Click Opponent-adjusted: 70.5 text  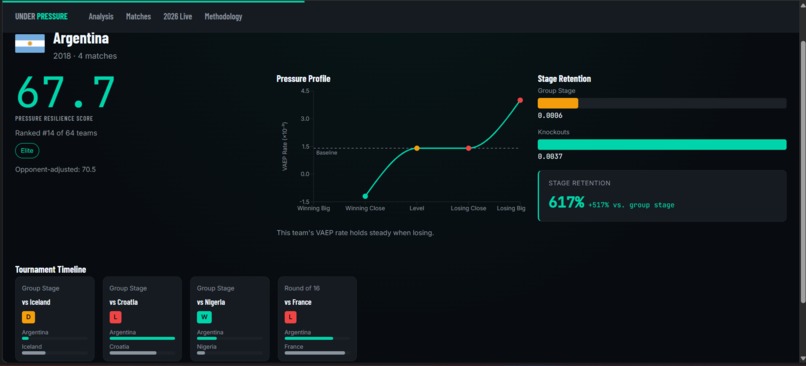coord(56,169)
